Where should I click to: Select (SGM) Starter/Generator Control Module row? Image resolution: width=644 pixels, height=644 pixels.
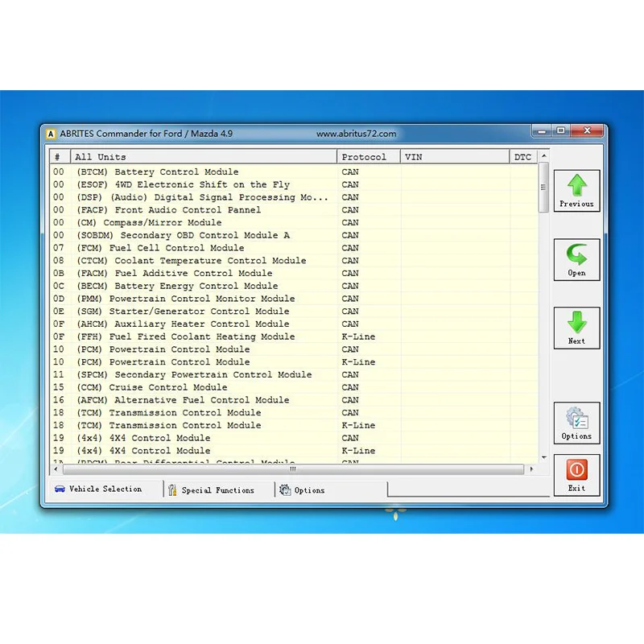[294, 312]
